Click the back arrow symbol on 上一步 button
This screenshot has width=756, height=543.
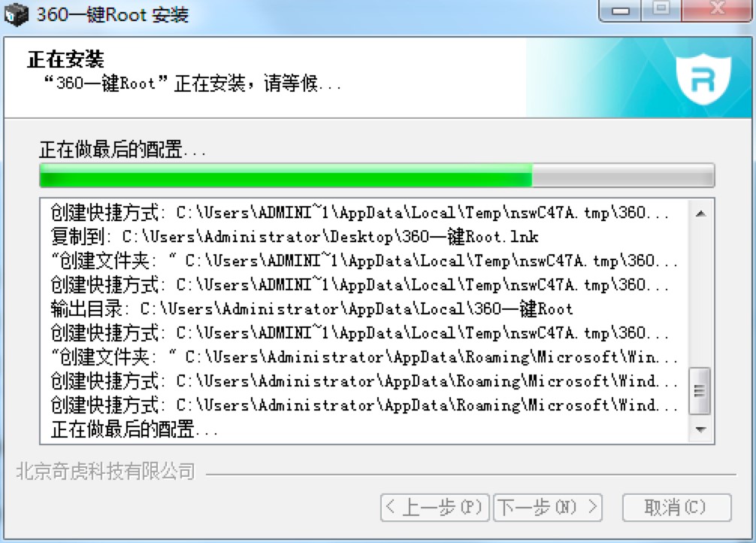[x=392, y=507]
